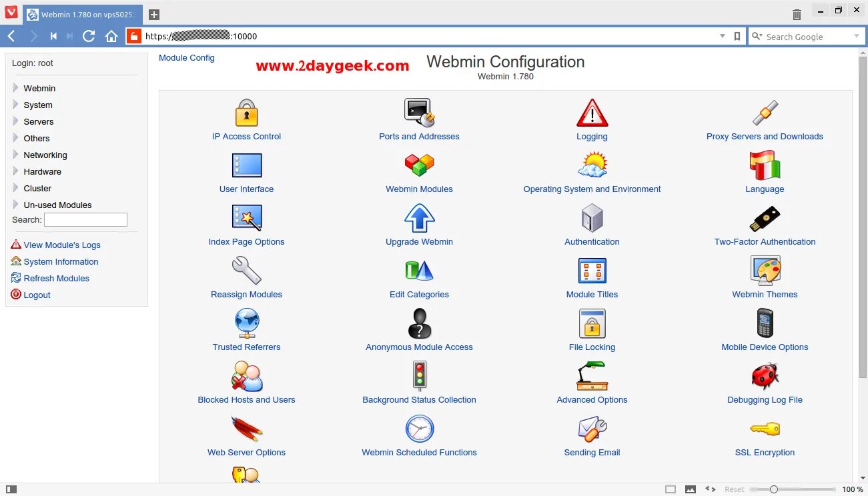The width and height of the screenshot is (868, 496).
Task: Click the Two-Factor Authentication text link
Action: tap(765, 242)
